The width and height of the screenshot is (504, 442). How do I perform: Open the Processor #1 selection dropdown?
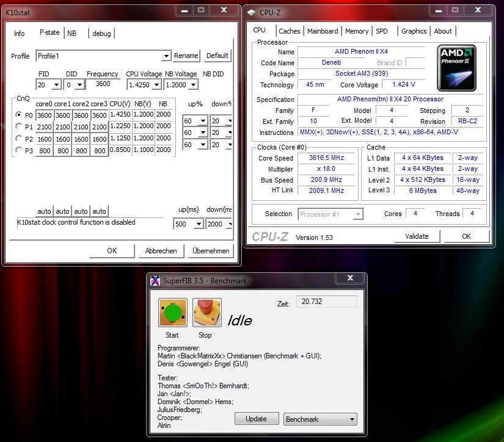pyautogui.click(x=331, y=214)
